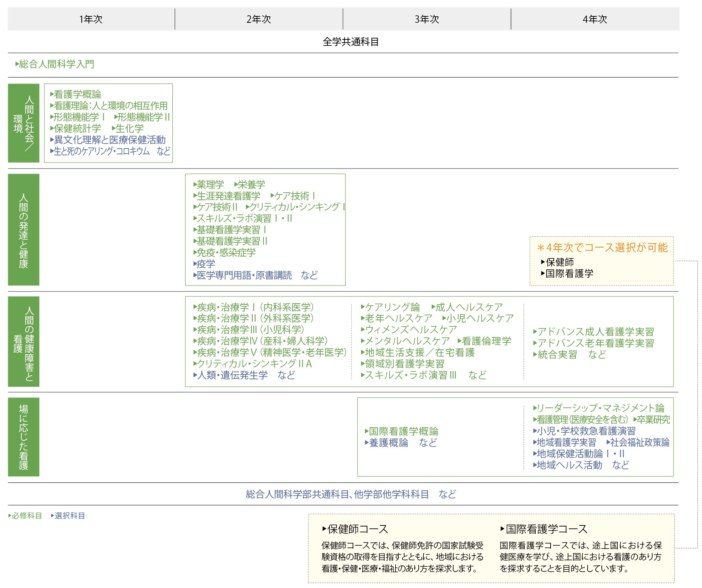Click スキルズ・ラボ演習Ⅰ・Ⅱ course

(x=243, y=218)
